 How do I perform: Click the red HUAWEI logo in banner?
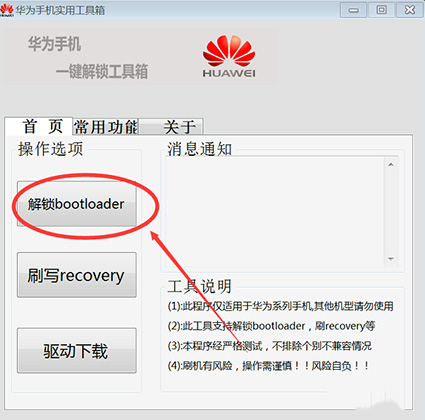click(229, 56)
